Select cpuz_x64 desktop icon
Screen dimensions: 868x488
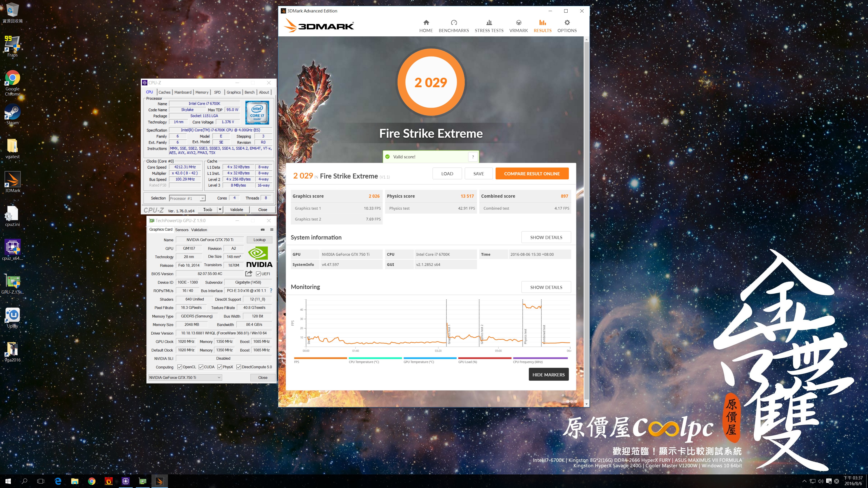point(12,250)
